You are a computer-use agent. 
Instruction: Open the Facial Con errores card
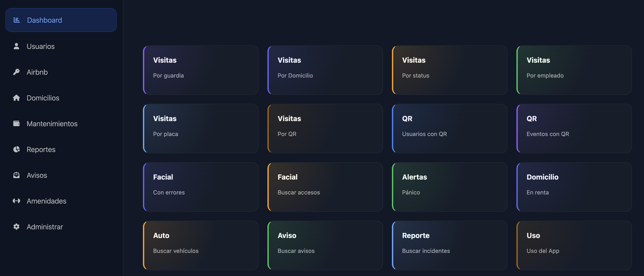click(x=200, y=187)
